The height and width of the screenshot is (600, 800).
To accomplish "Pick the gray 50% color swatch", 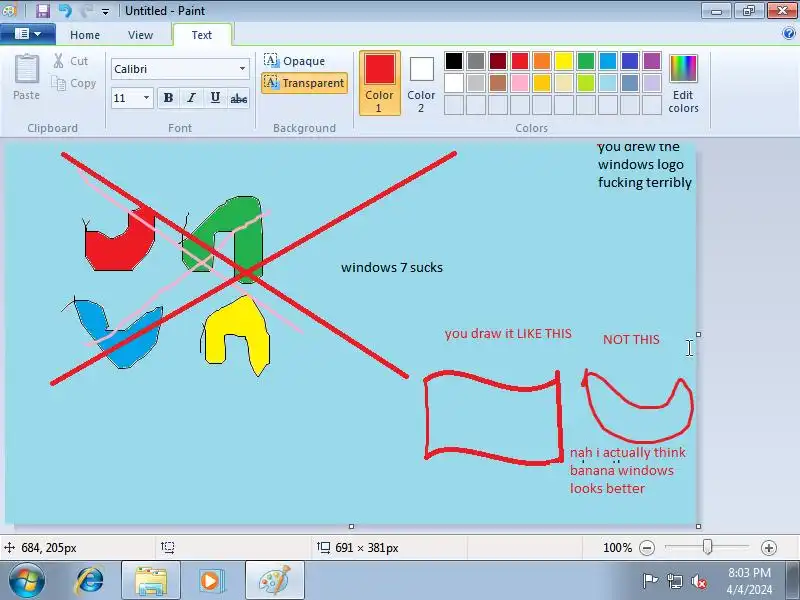I will point(476,61).
